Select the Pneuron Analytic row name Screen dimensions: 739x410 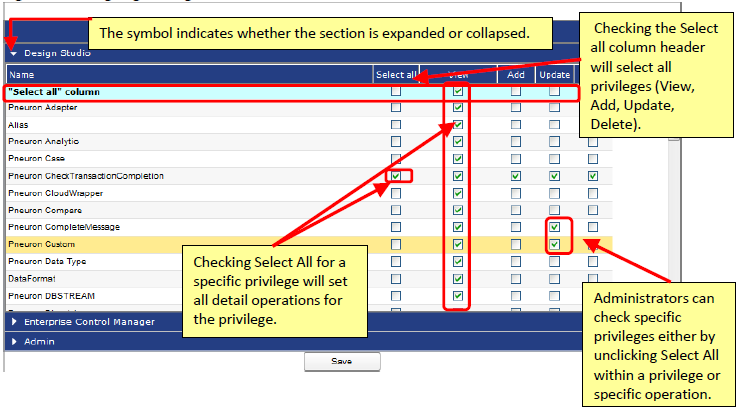click(43, 141)
